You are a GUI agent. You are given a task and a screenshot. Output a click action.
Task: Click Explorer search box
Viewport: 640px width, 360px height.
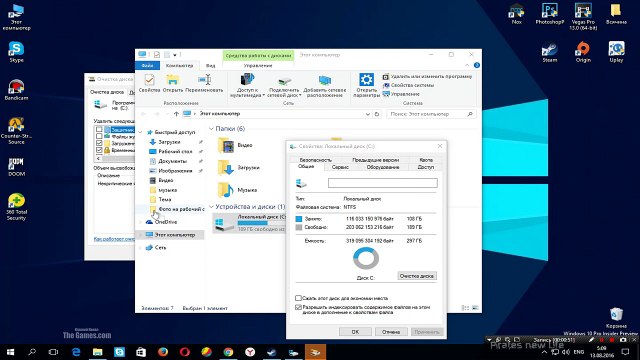(x=431, y=114)
